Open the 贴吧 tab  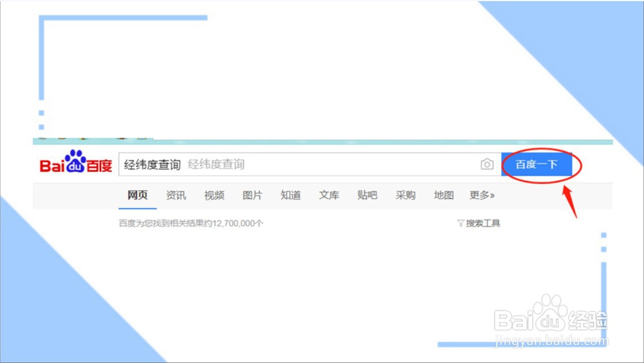pos(367,195)
